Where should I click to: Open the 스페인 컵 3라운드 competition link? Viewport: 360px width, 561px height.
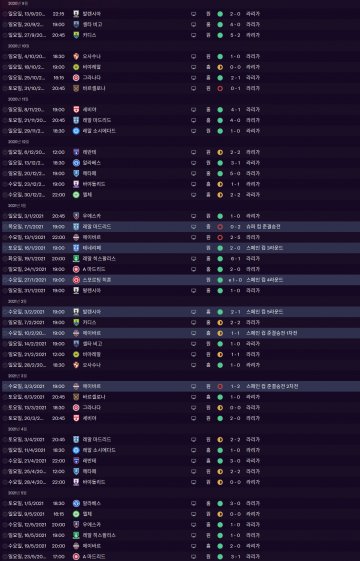pyautogui.click(x=264, y=248)
